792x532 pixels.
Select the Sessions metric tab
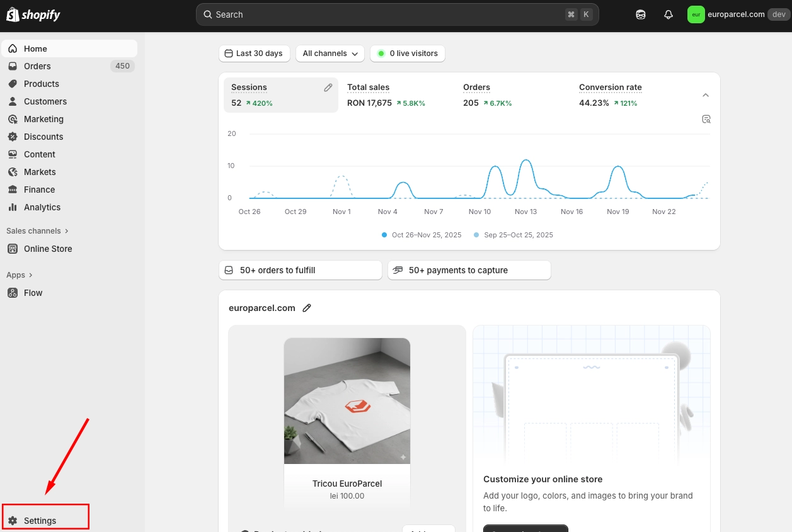tap(281, 95)
